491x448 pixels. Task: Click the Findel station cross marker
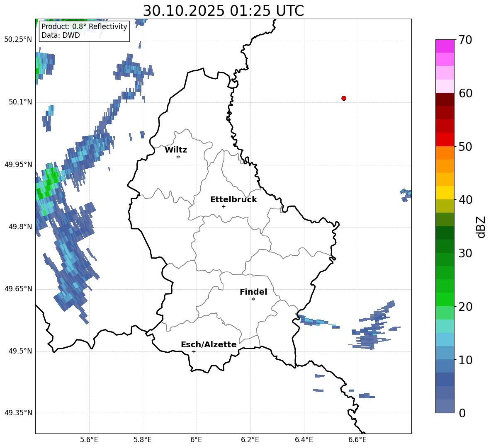(253, 299)
